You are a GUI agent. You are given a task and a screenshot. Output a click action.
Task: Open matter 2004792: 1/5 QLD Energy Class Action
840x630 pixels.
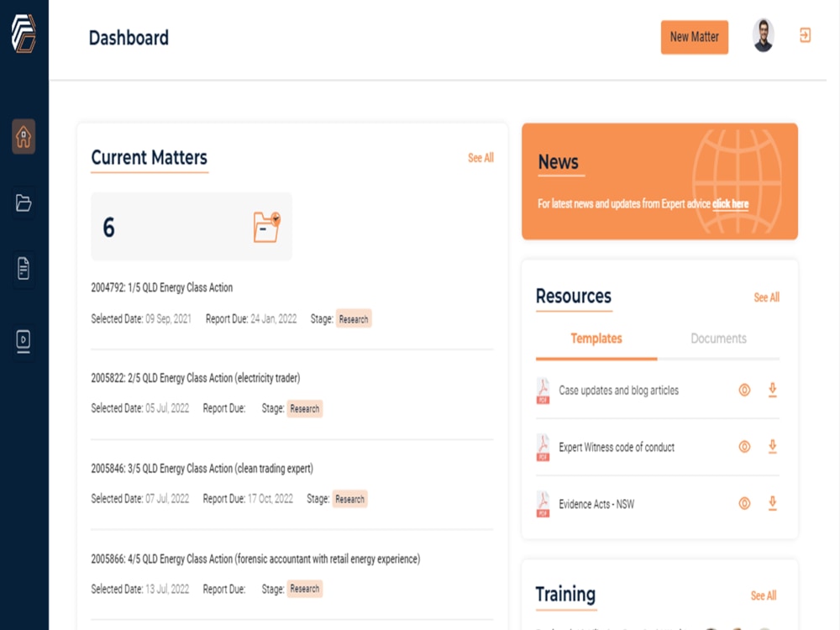pyautogui.click(x=162, y=287)
